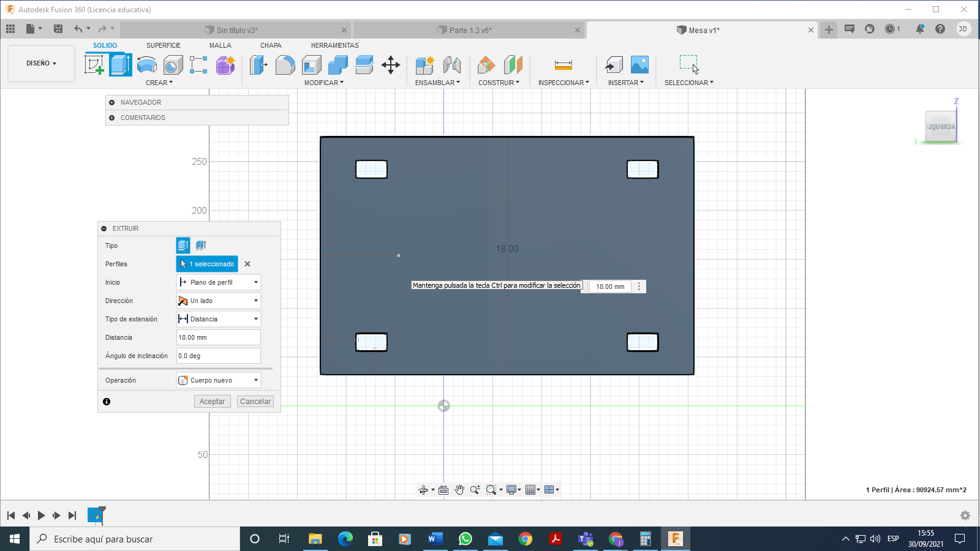Viewport: 980px width, 551px height.
Task: Open the data panel grid icon
Action: [x=10, y=29]
